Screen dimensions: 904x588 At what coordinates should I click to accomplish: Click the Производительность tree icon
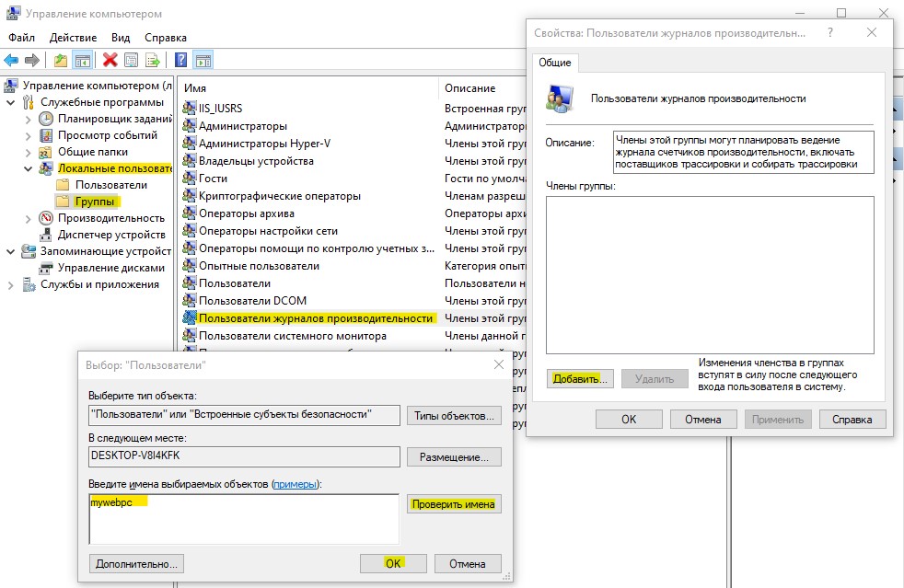[x=46, y=218]
